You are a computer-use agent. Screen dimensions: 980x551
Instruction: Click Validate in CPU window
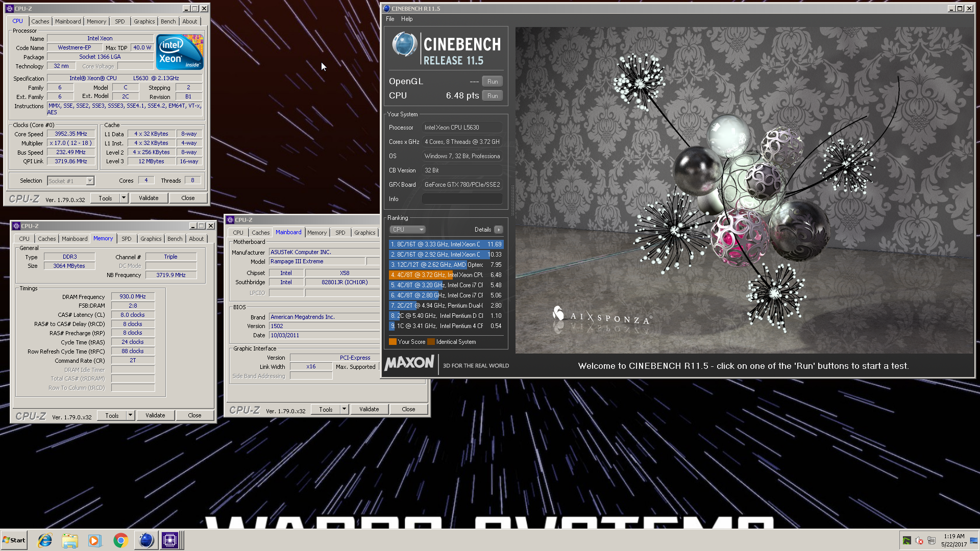149,198
